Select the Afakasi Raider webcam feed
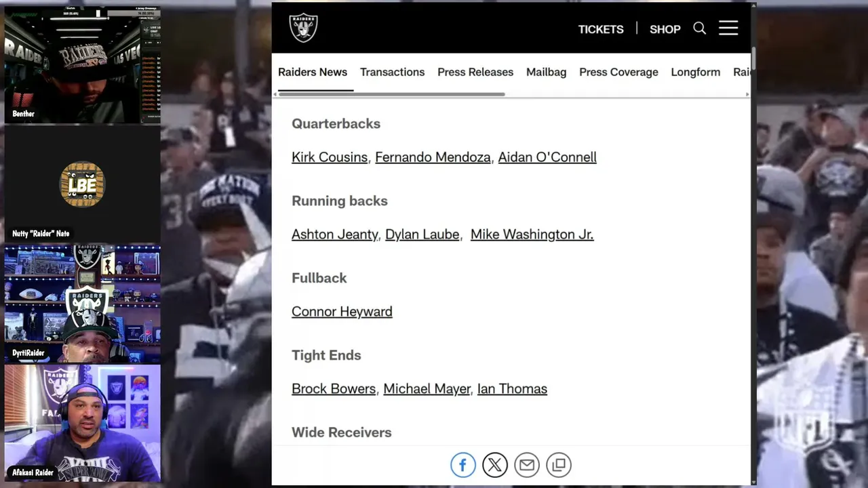Image resolution: width=868 pixels, height=488 pixels. click(x=83, y=424)
